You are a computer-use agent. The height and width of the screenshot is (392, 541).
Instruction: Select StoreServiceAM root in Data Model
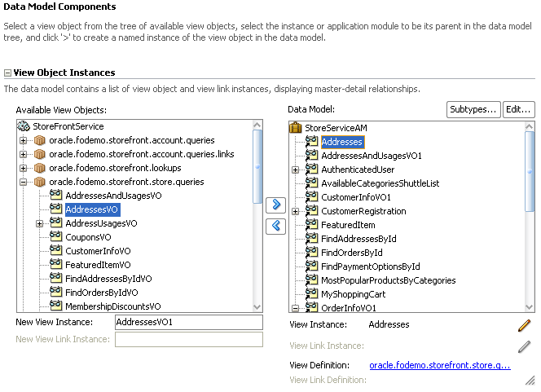click(336, 128)
